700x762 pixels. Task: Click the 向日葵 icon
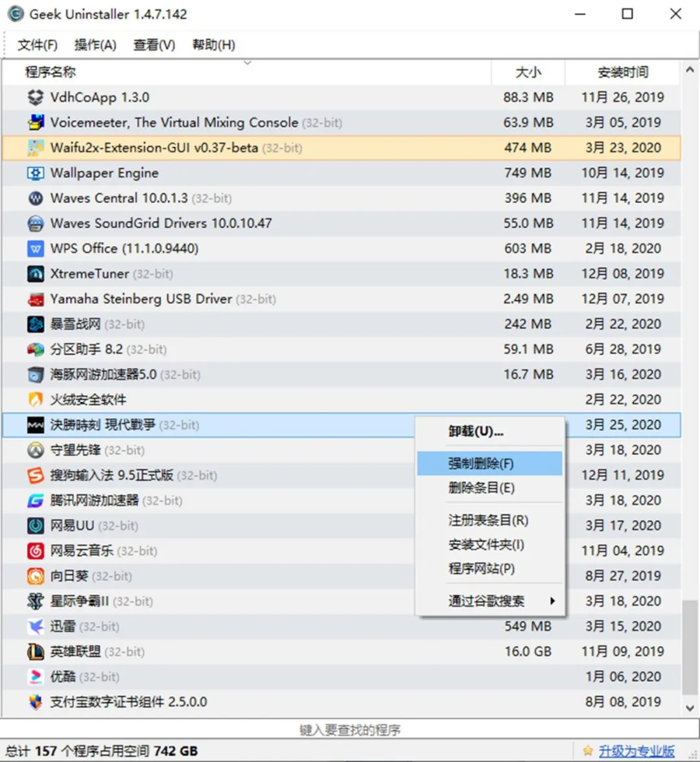pyautogui.click(x=35, y=577)
